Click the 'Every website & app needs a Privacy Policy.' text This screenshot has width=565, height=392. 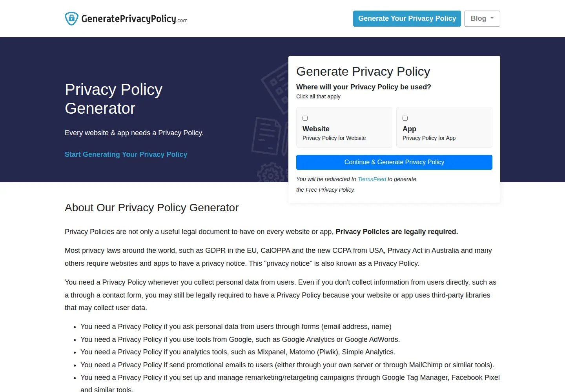pyautogui.click(x=134, y=133)
